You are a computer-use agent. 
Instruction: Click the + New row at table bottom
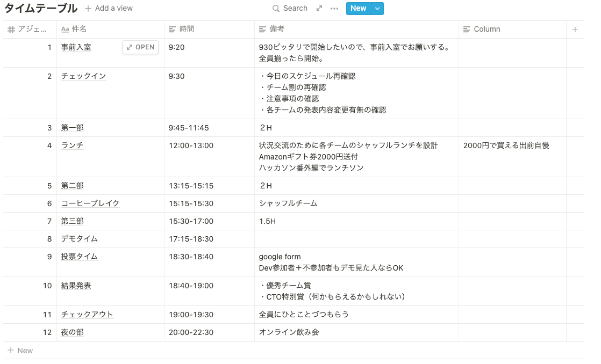tap(293, 351)
